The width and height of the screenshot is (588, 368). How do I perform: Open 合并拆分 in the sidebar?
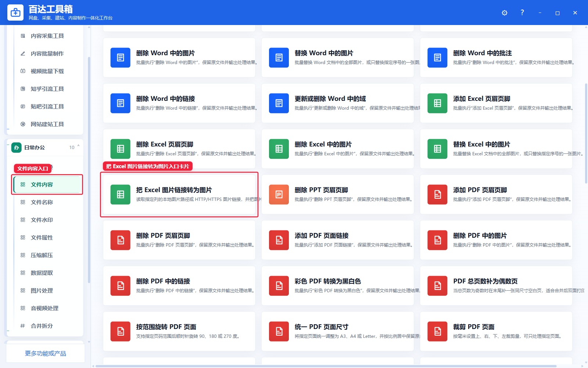point(47,326)
